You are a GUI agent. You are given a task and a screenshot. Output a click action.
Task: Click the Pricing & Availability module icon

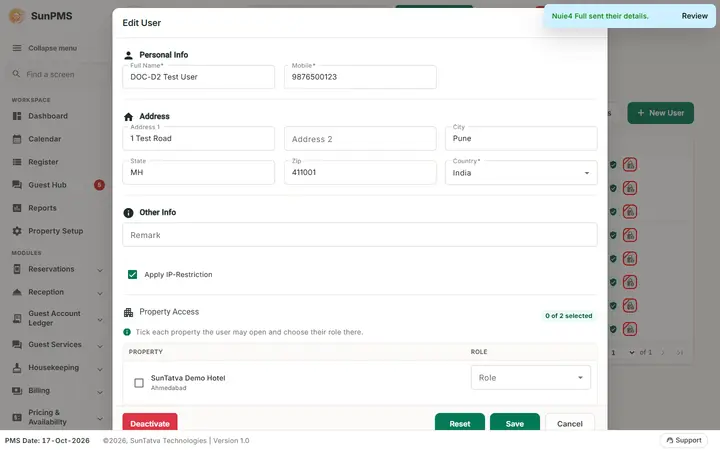pos(17,417)
